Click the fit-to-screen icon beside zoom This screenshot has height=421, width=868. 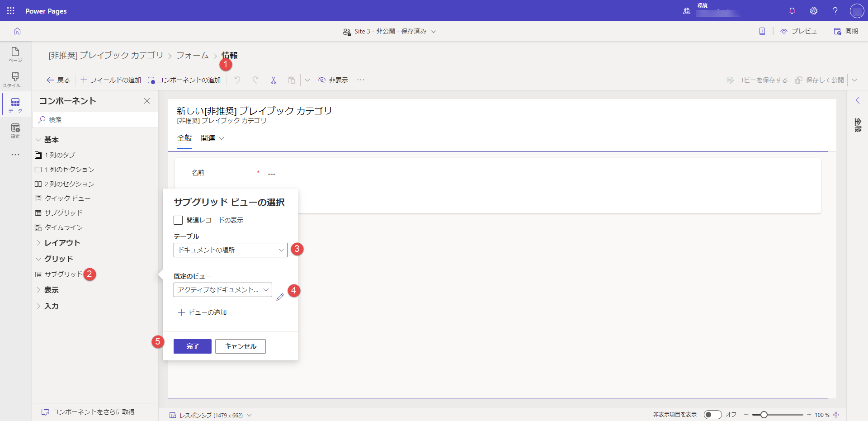click(x=836, y=415)
